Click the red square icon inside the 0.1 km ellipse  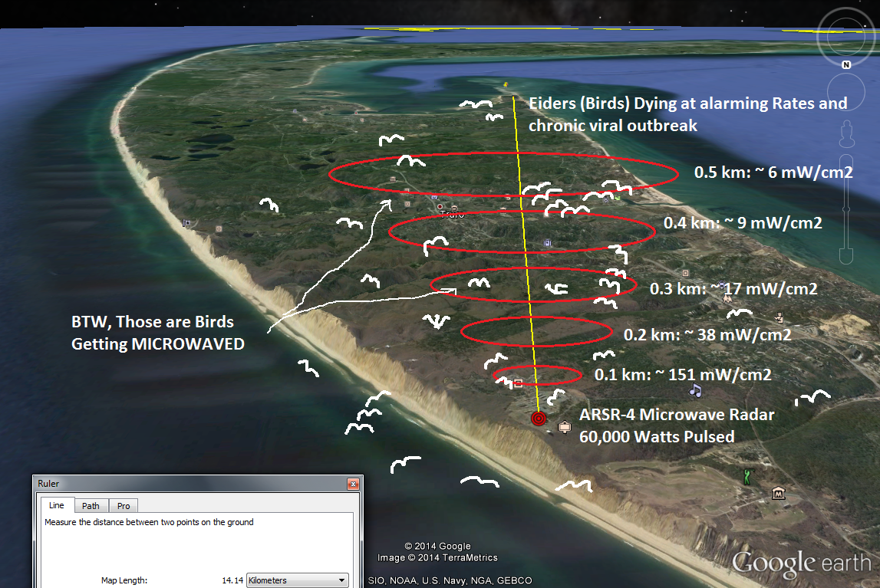[x=518, y=383]
